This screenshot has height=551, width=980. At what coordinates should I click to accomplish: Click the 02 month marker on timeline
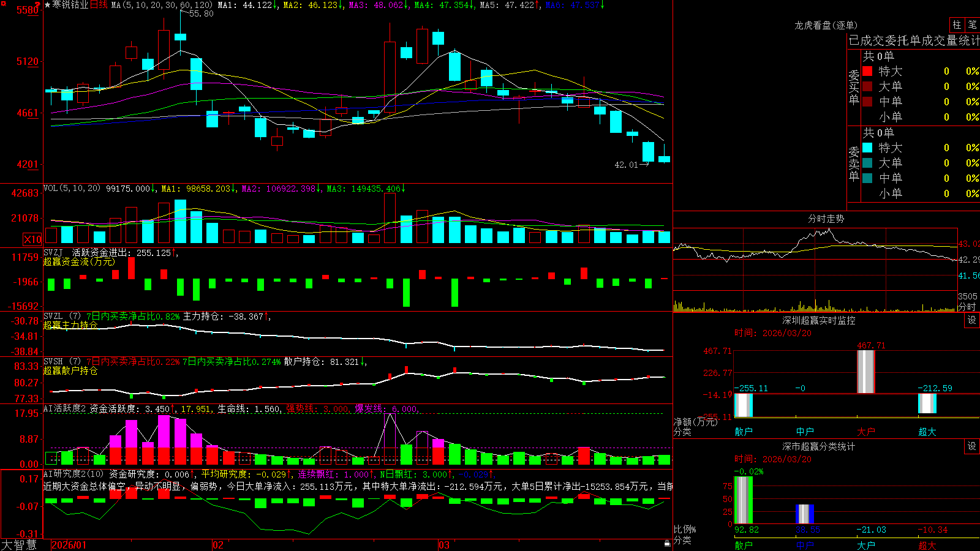point(218,545)
